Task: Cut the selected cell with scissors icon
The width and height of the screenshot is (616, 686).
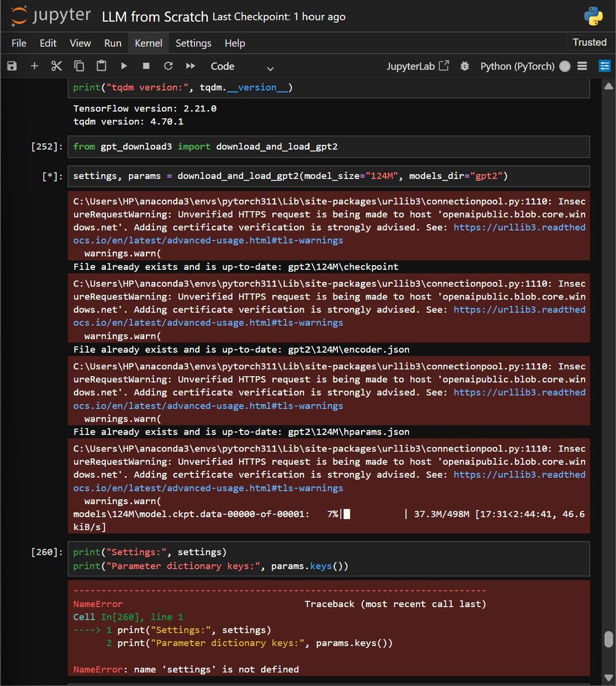Action: click(x=56, y=66)
